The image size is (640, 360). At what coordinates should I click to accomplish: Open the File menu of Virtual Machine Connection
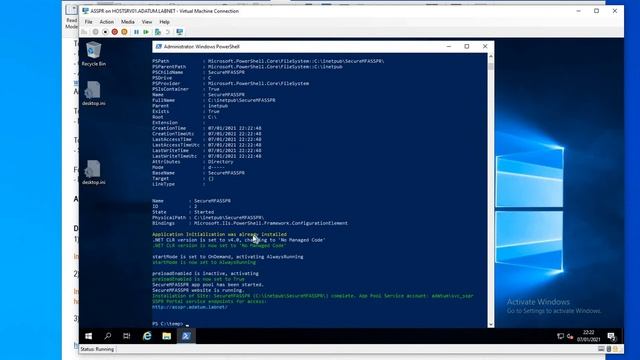point(89,22)
